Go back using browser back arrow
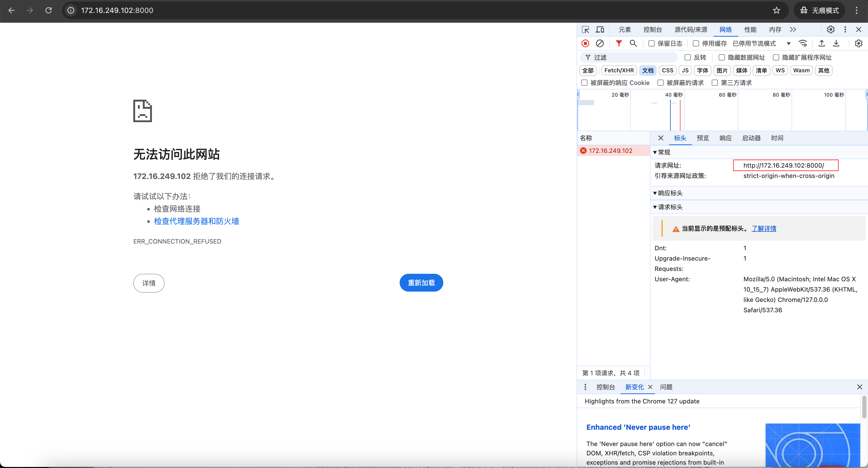Screen dimensions: 868x468 click(x=11, y=10)
